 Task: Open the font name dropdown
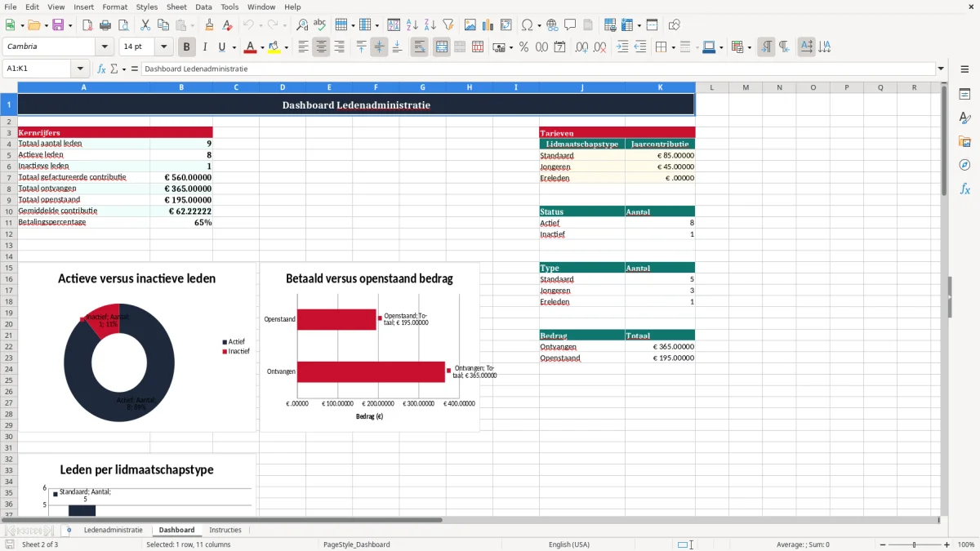(105, 47)
